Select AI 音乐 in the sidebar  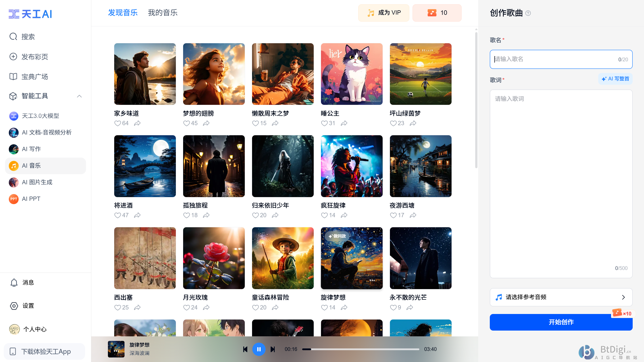click(46, 166)
